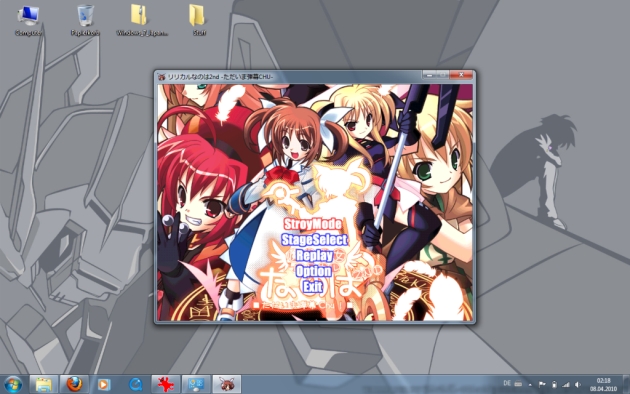Image resolution: width=630 pixels, height=394 pixels.
Task: Select the red splat taskbar icon
Action: [x=166, y=384]
